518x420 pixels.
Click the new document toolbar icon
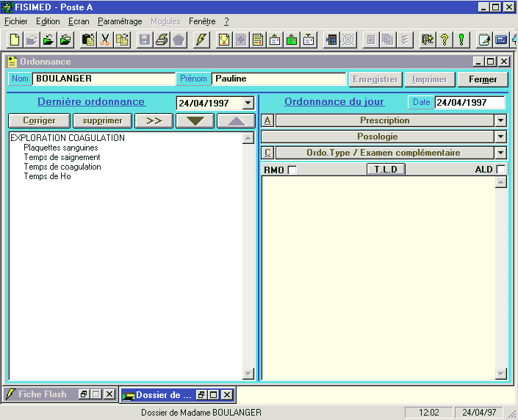tap(15, 40)
